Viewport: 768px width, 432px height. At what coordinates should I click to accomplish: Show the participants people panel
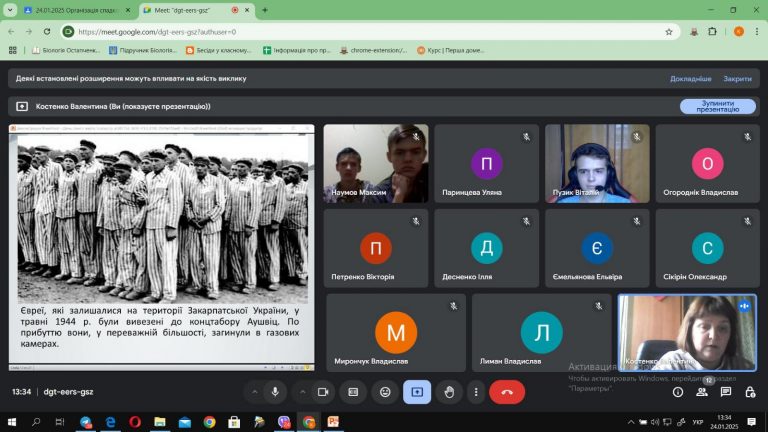coord(702,392)
